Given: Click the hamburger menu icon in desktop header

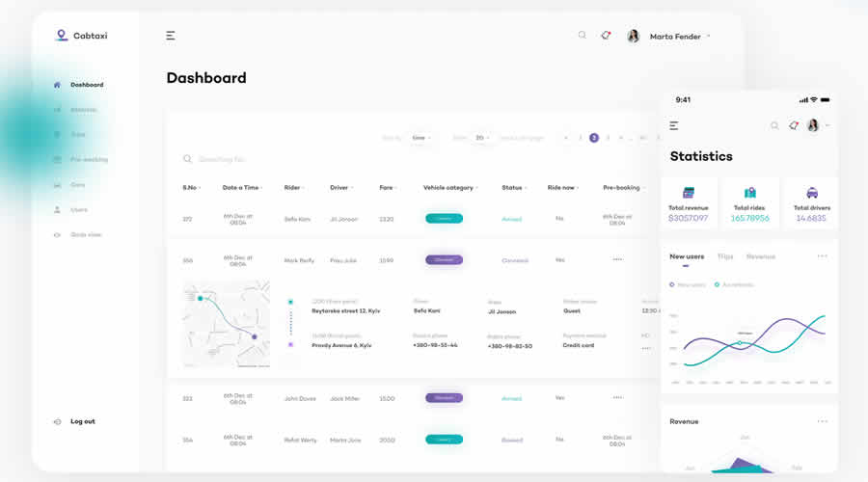Looking at the screenshot, I should click(171, 36).
